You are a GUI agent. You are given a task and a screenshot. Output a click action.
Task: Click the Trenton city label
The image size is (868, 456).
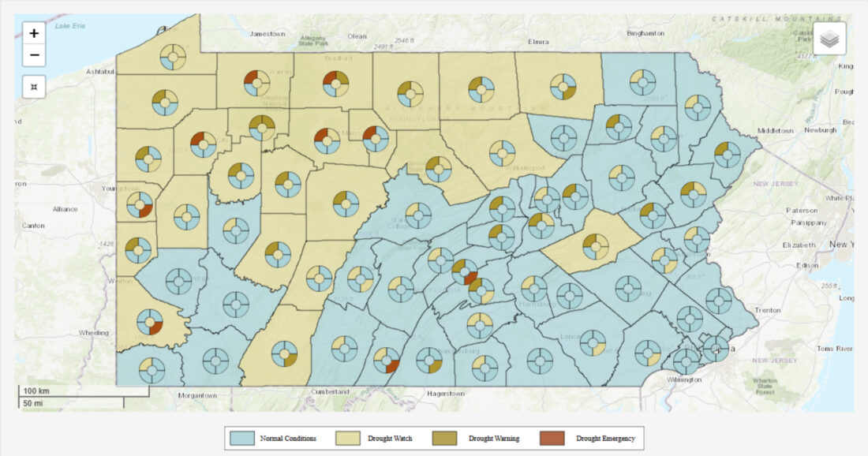coord(768,310)
